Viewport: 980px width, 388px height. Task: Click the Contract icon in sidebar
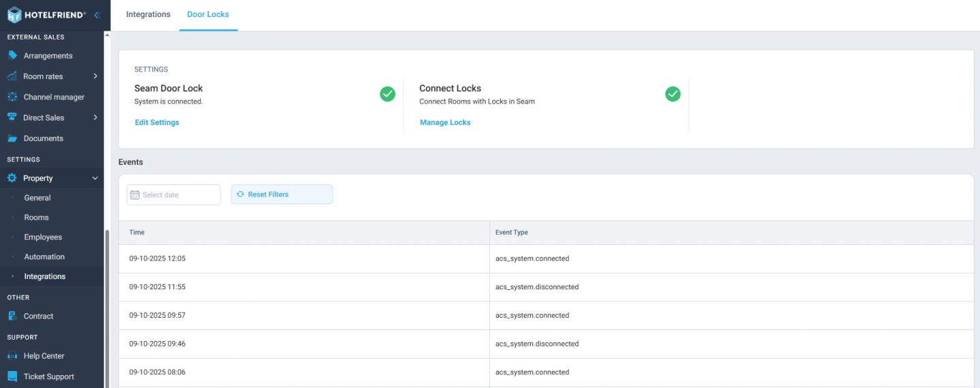(x=12, y=316)
